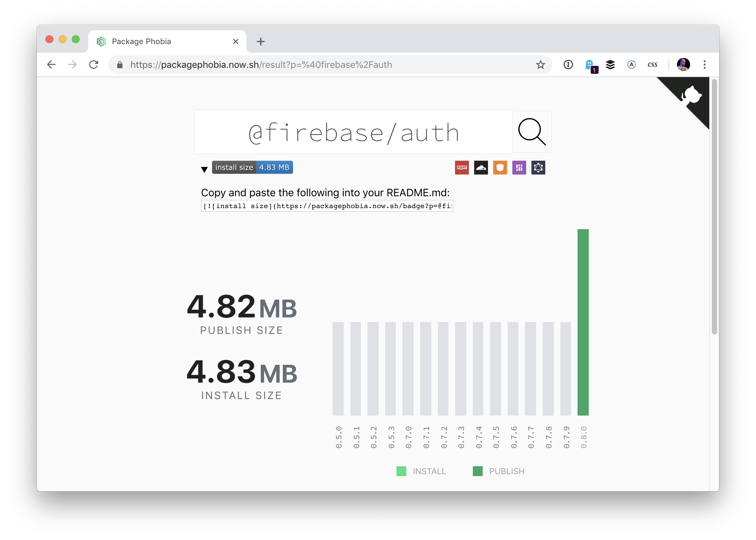Click the page vertical scrollbar thumb
The height and width of the screenshot is (540, 756).
click(714, 206)
